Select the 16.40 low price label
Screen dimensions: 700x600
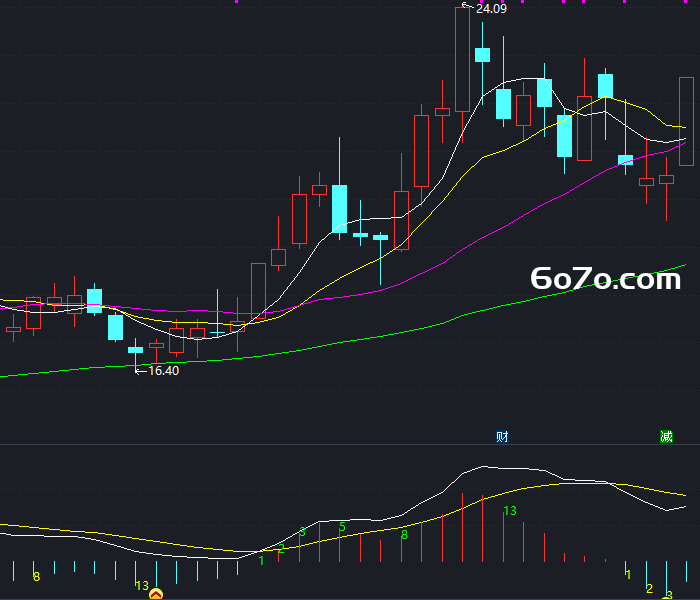163,371
